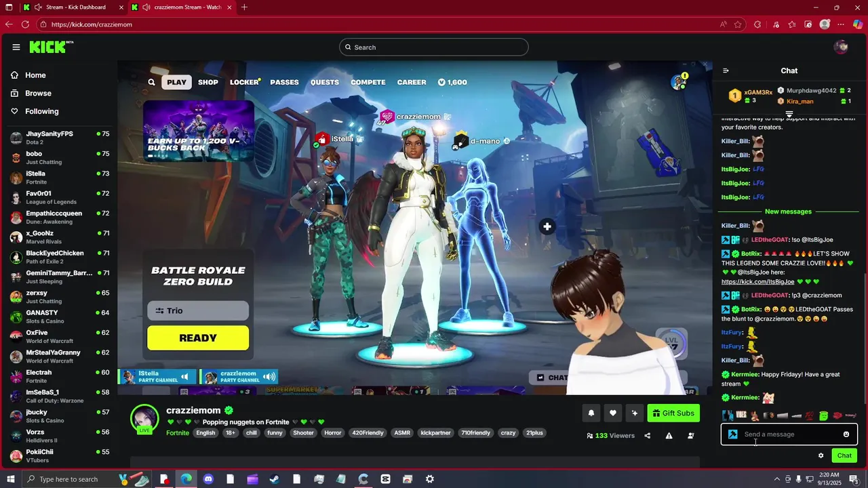Click the Gift Subs button
This screenshot has height=488, width=868.
click(673, 413)
